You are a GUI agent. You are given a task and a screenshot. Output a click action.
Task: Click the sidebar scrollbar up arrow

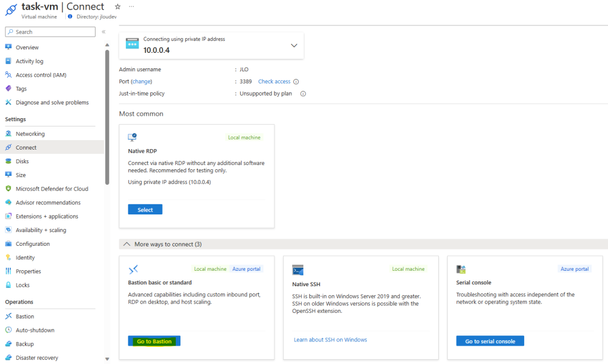point(107,45)
